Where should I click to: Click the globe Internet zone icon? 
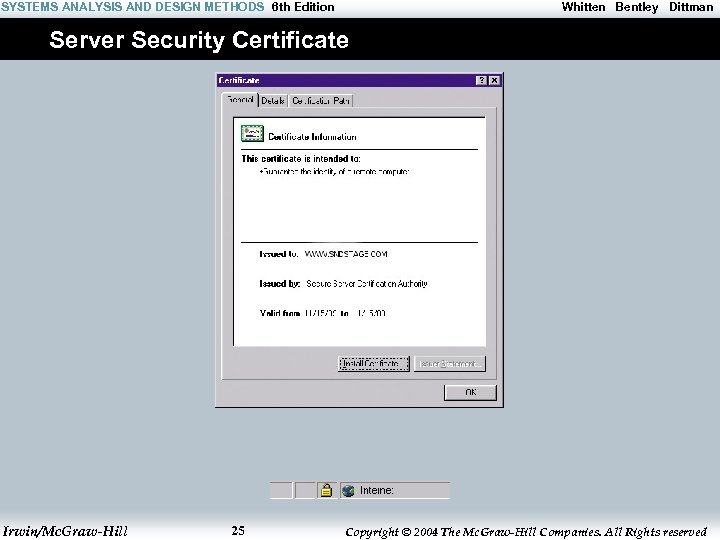pyautogui.click(x=348, y=490)
